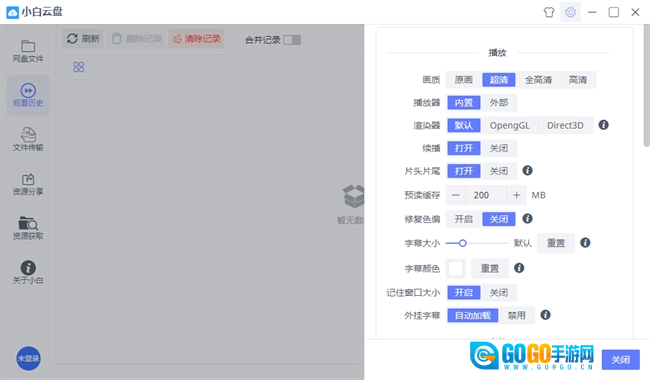Click the info icon next to 修复色偏

pyautogui.click(x=527, y=218)
